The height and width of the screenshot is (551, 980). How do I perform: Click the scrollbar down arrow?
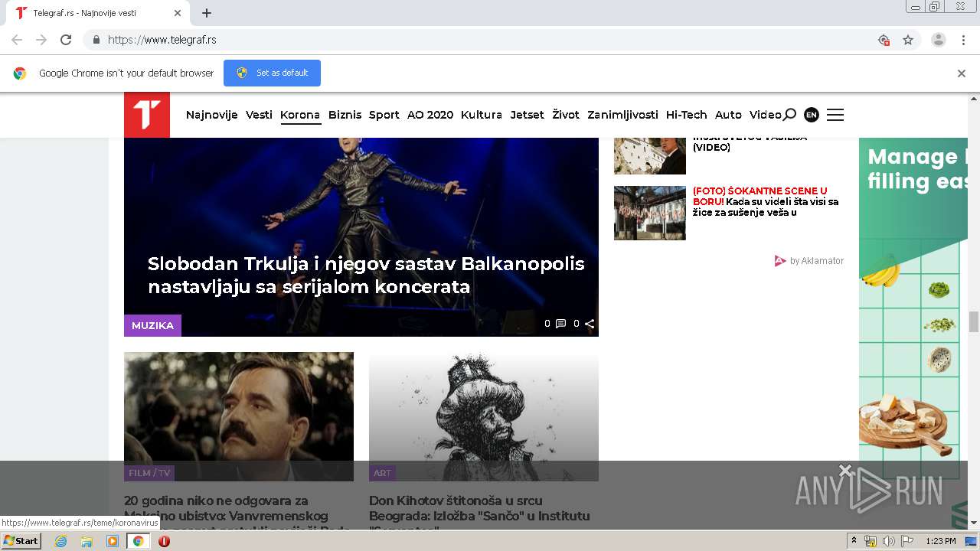tap(974, 523)
